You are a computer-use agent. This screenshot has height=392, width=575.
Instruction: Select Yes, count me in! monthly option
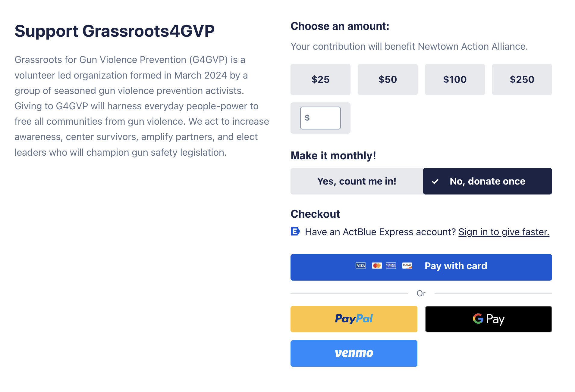pyautogui.click(x=357, y=181)
